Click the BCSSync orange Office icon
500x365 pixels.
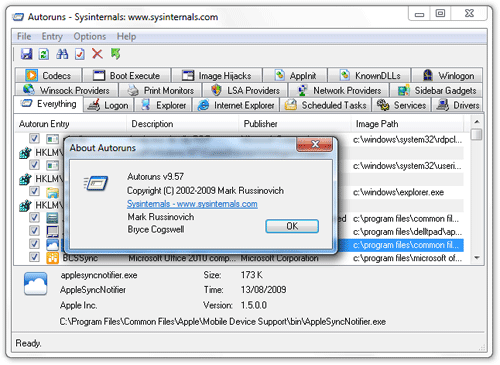point(52,258)
